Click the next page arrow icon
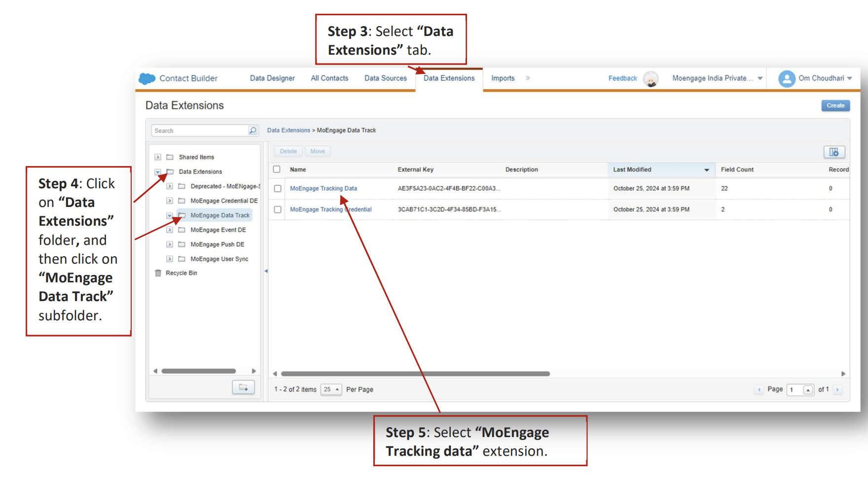The image size is (868, 477). (x=837, y=390)
